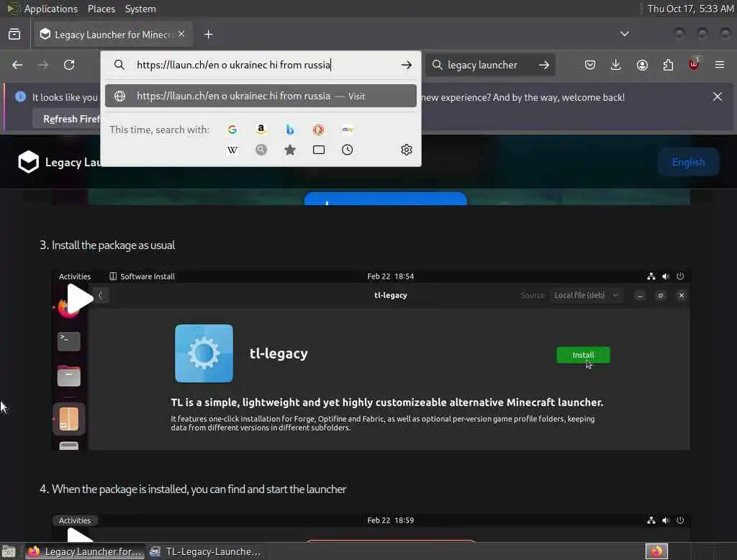
Task: Go back with the browser back arrow
Action: (17, 65)
